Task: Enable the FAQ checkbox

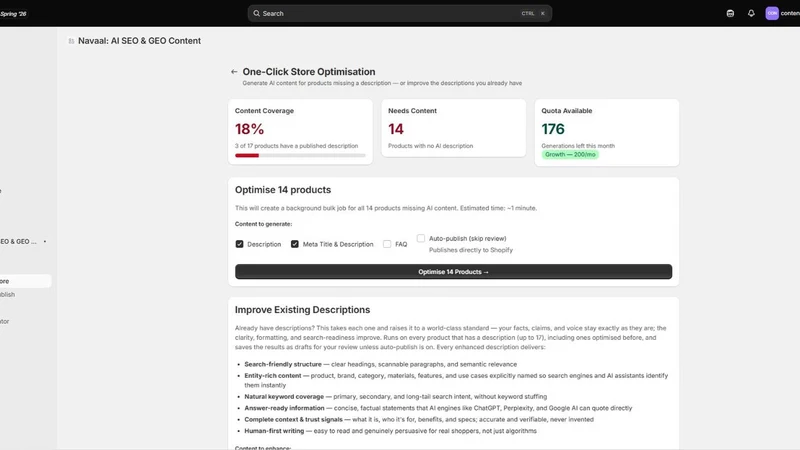Action: click(387, 244)
